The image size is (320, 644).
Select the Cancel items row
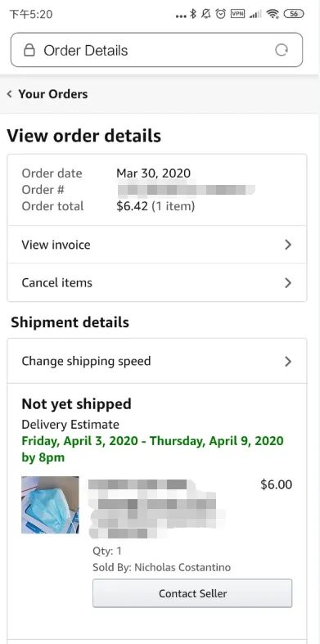(157, 282)
